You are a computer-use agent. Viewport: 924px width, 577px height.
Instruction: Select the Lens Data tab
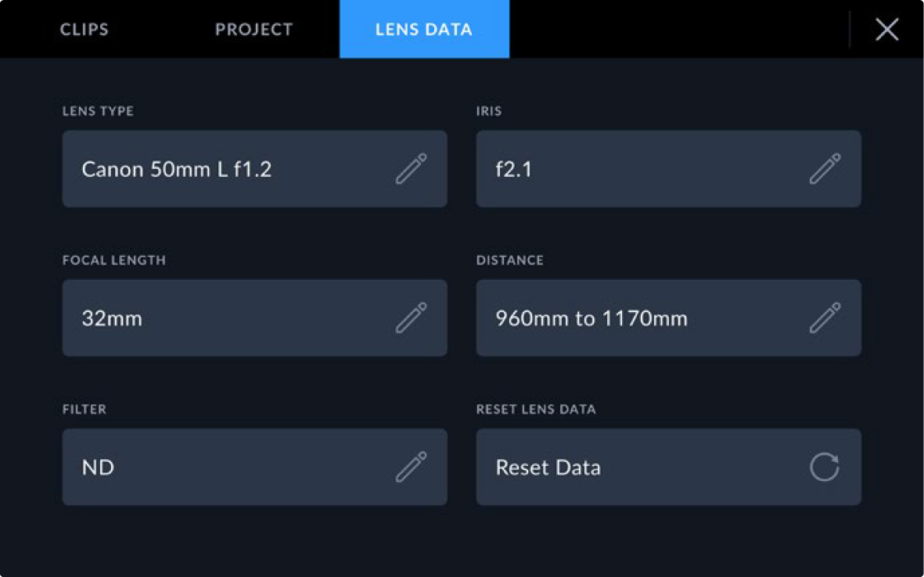(x=424, y=30)
